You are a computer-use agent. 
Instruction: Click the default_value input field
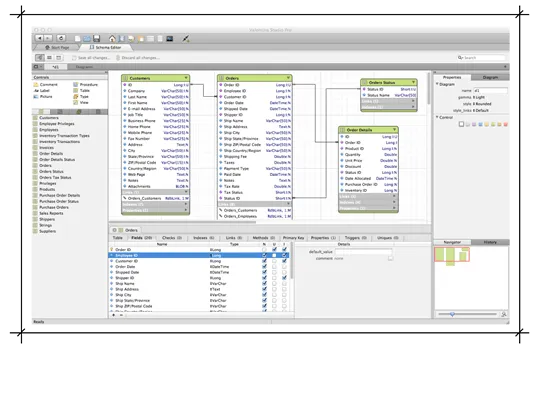click(363, 252)
